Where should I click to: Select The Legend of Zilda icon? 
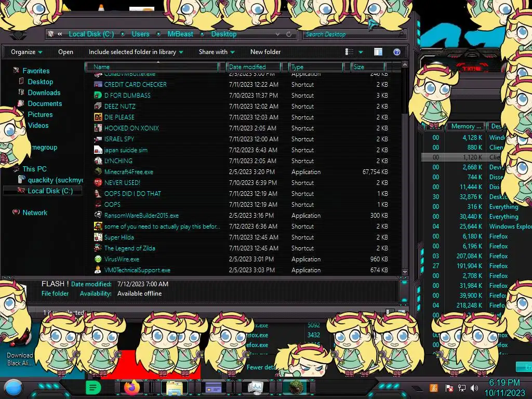(98, 248)
